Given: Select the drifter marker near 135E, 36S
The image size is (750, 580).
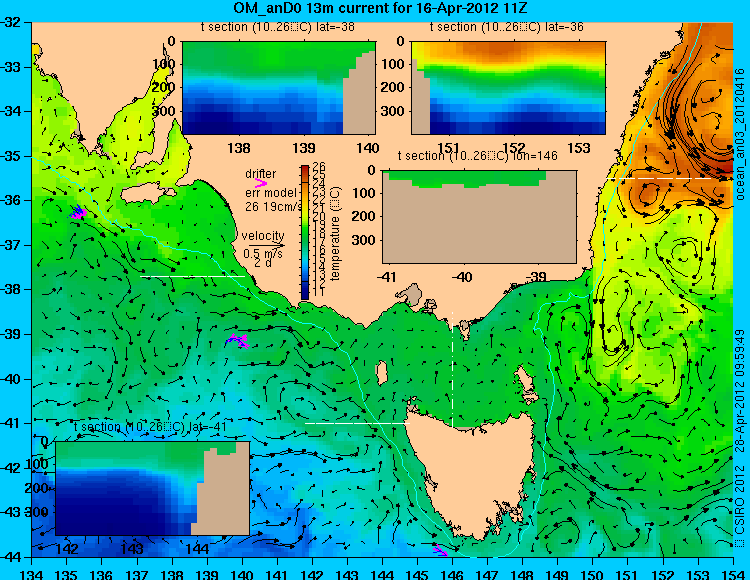Looking at the screenshot, I should 78,212.
